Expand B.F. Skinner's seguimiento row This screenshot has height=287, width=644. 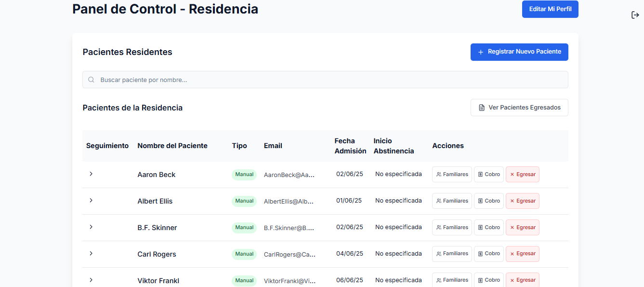[91, 227]
